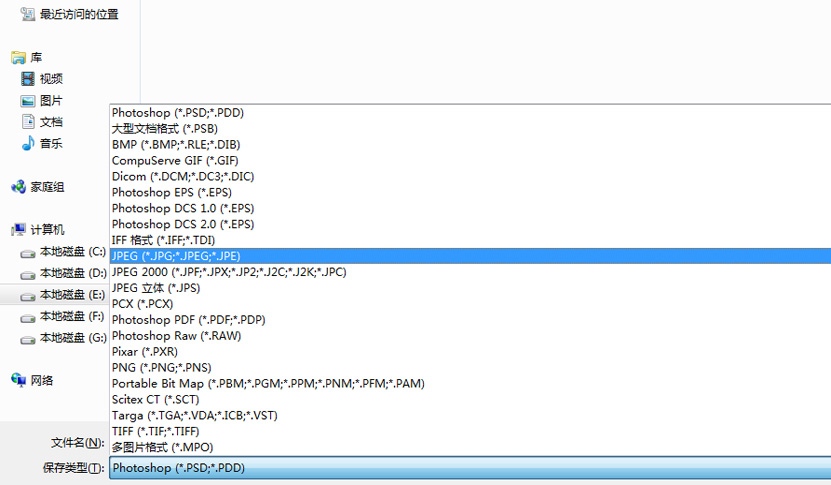
Task: Pick IFF 格式 (*.IFF;*.TDI) format
Action: (471, 240)
